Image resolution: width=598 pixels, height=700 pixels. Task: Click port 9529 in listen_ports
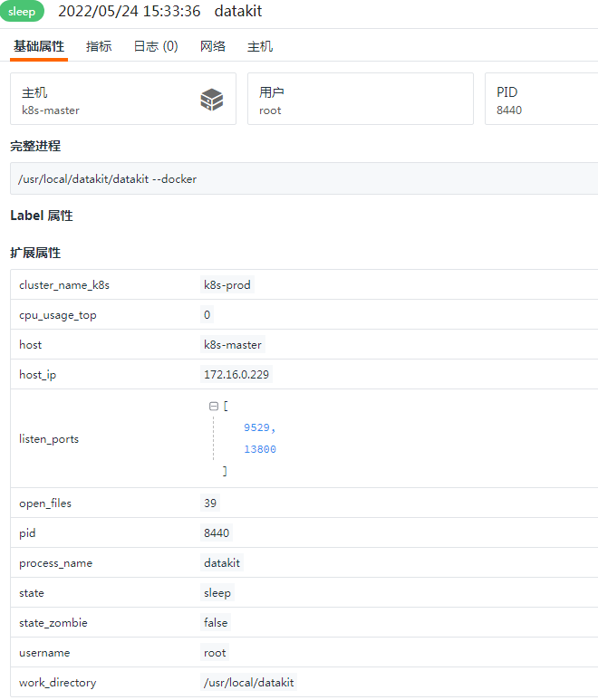tap(256, 427)
